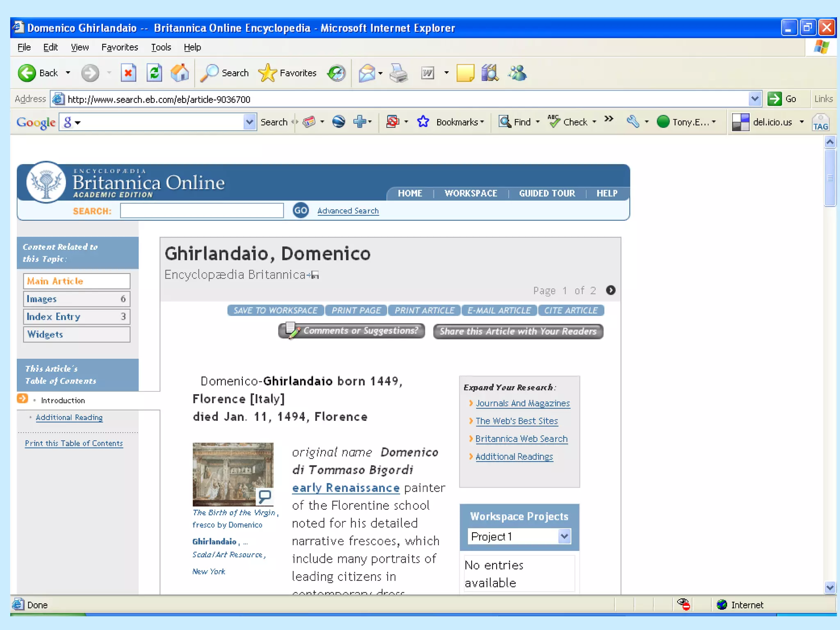This screenshot has width=840, height=630.
Task: Click the Print toolbar icon
Action: pyautogui.click(x=398, y=73)
